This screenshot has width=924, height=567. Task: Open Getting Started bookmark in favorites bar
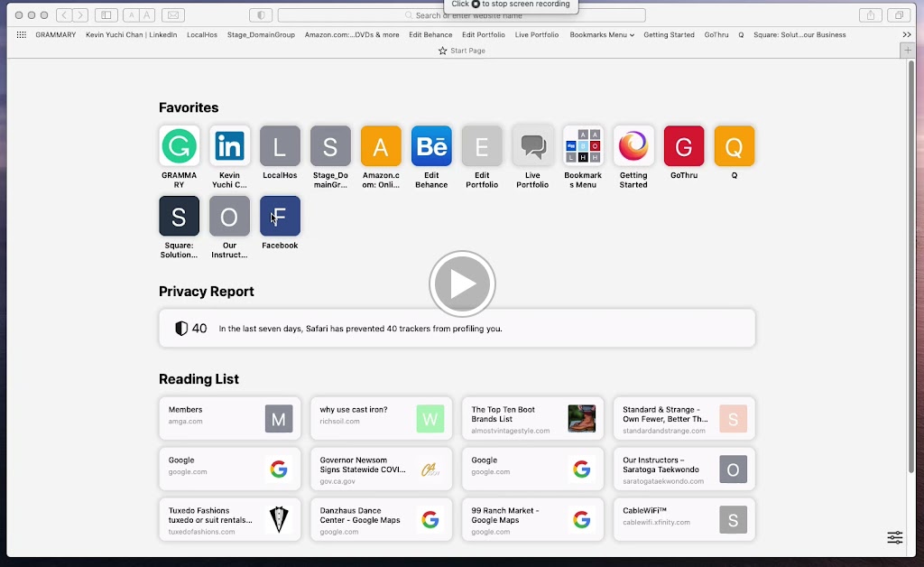click(669, 35)
